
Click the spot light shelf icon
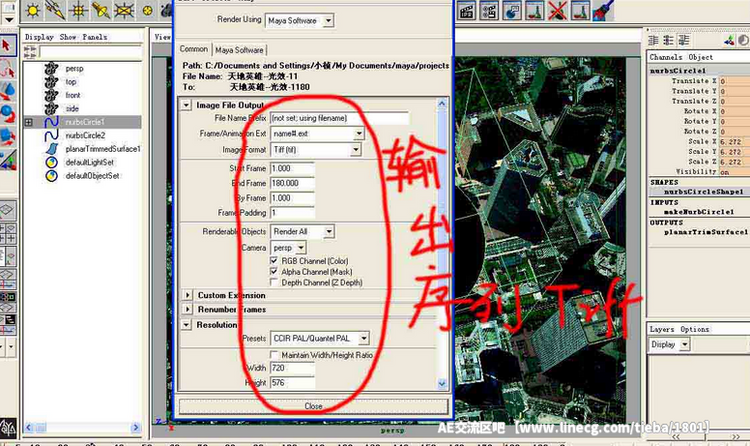(101, 11)
